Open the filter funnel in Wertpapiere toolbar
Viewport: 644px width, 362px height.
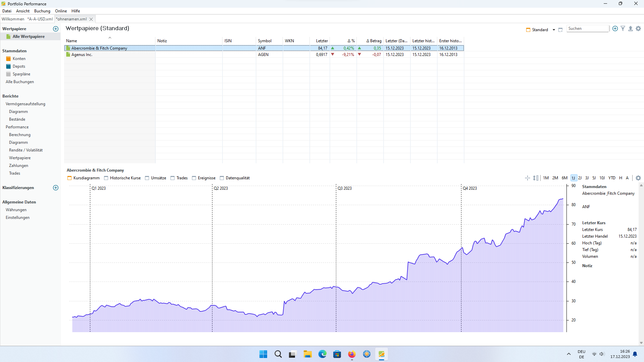pyautogui.click(x=623, y=28)
